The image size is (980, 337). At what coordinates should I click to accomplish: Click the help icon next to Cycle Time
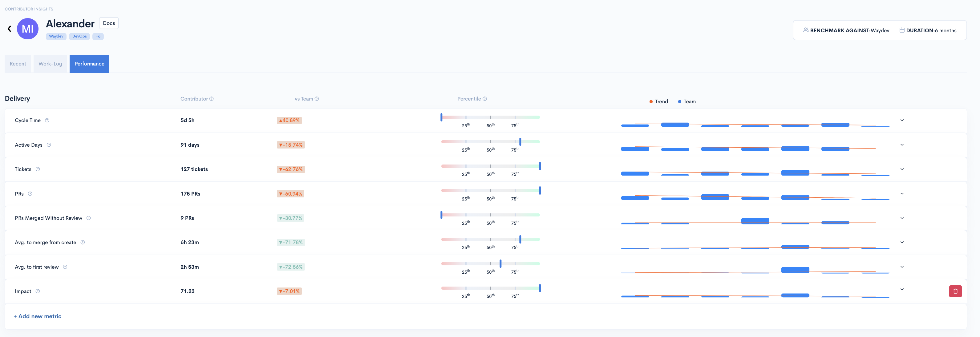[47, 121]
